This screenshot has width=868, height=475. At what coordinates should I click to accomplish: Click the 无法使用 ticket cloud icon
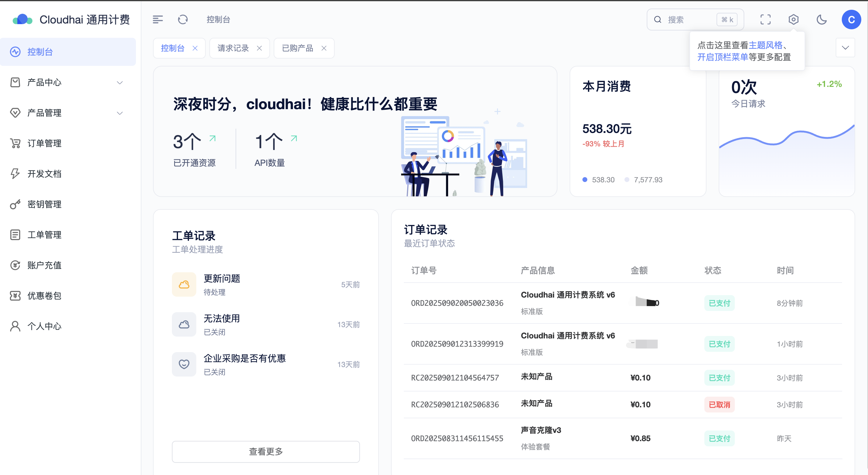point(184,324)
